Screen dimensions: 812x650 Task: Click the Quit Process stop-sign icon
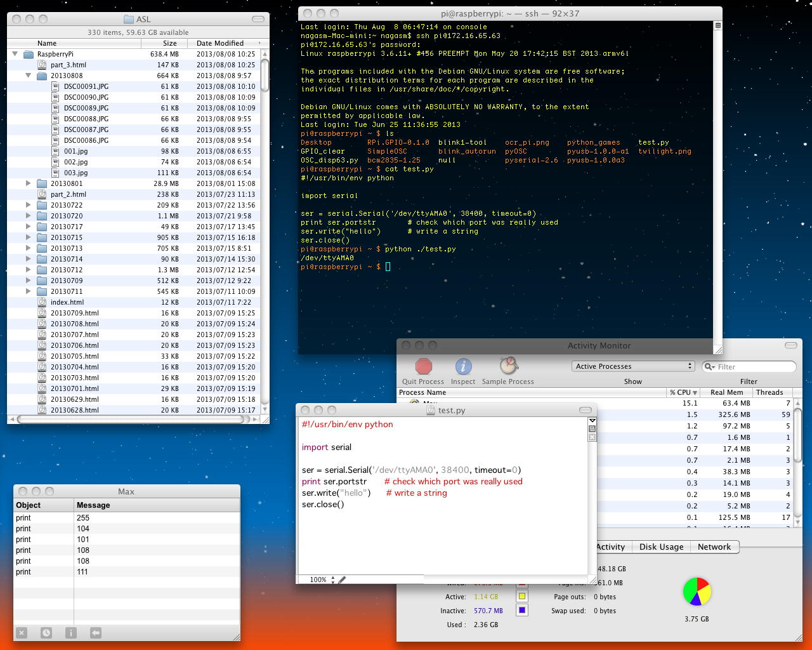tap(423, 367)
